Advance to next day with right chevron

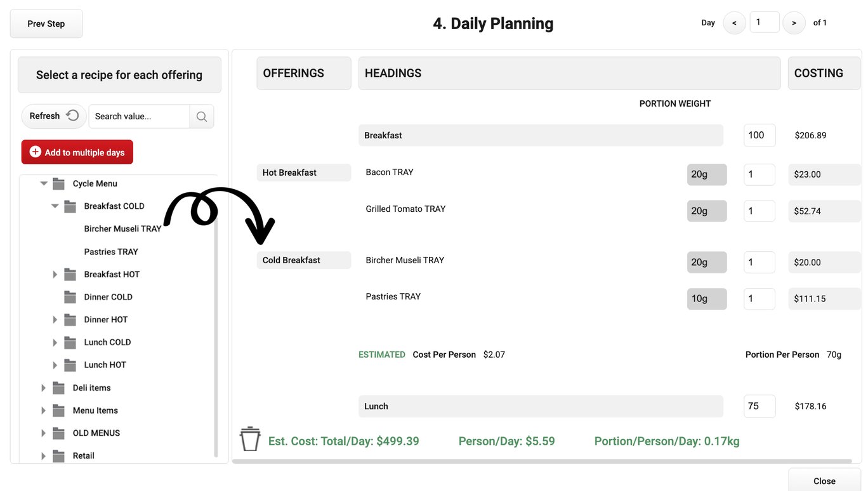point(794,22)
